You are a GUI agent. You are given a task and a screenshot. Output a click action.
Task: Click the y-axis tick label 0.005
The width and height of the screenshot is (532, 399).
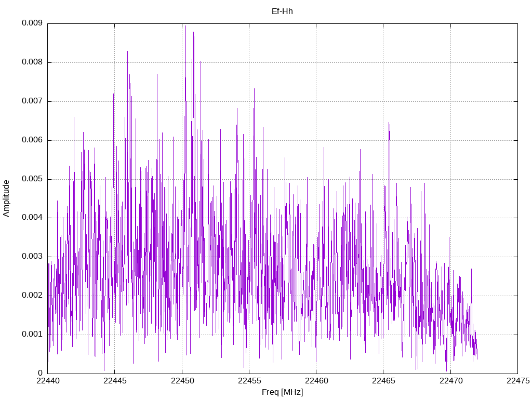click(32, 179)
